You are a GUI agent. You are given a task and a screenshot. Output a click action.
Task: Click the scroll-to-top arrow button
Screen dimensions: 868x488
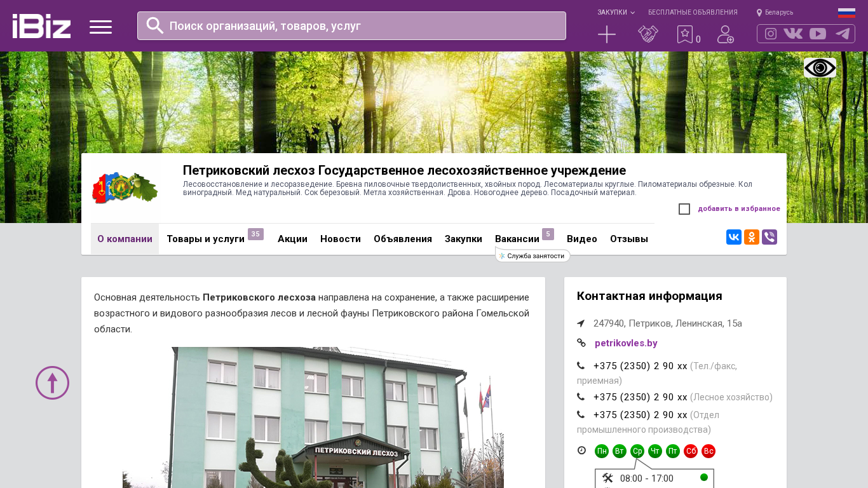pos(52,383)
